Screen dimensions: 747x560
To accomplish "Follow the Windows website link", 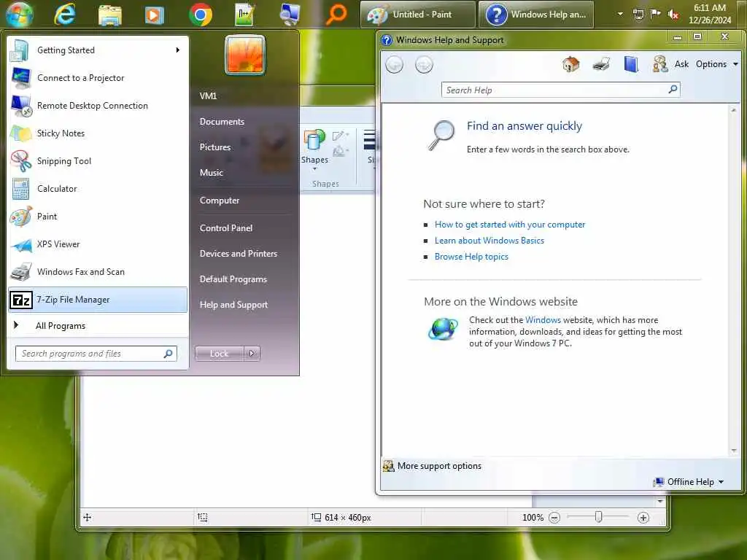I will click(543, 320).
